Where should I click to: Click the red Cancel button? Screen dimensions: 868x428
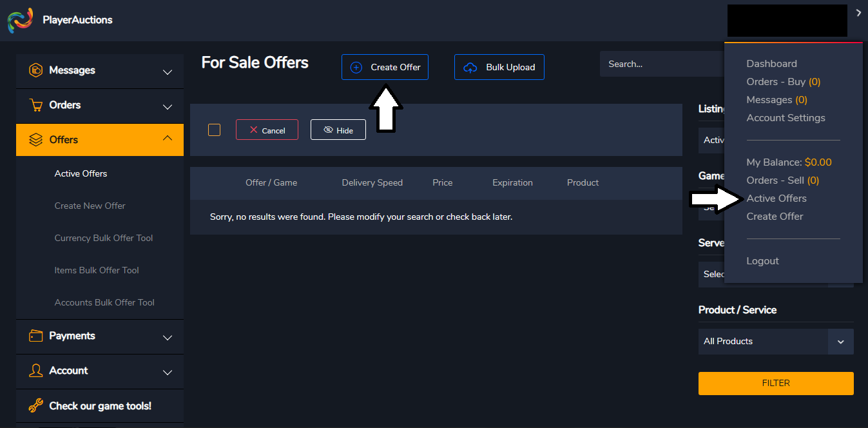[267, 130]
